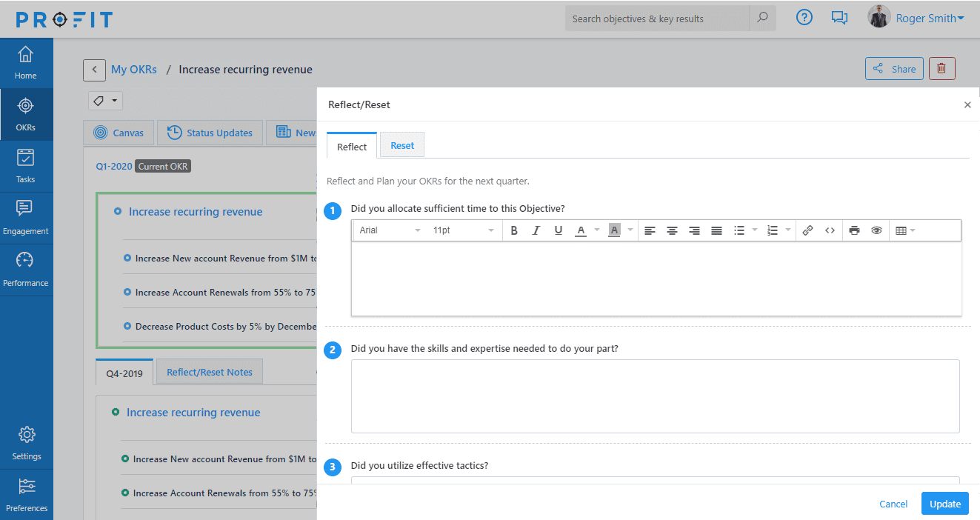
Task: Insert a numbered list
Action: 773,230
